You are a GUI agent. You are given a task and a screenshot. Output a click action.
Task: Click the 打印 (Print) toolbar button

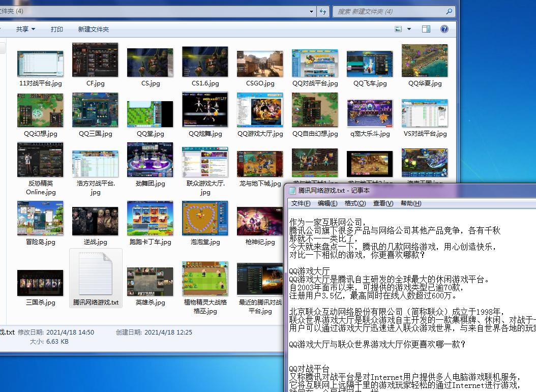tap(57, 29)
